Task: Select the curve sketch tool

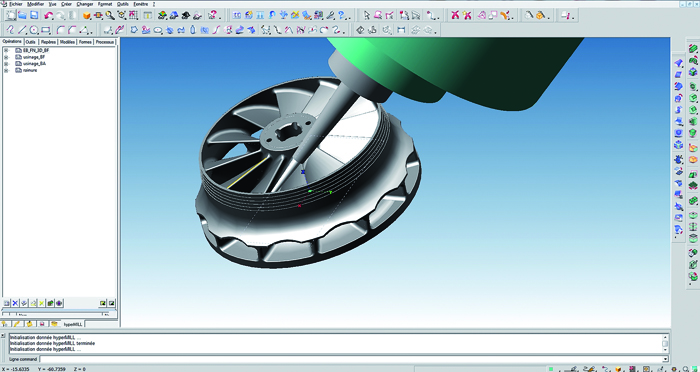Action: coord(10,30)
